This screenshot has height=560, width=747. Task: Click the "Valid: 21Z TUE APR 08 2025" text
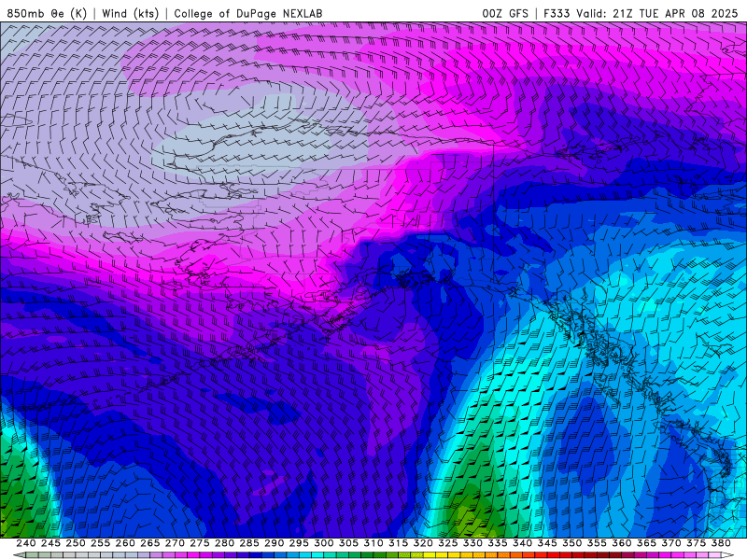click(657, 13)
